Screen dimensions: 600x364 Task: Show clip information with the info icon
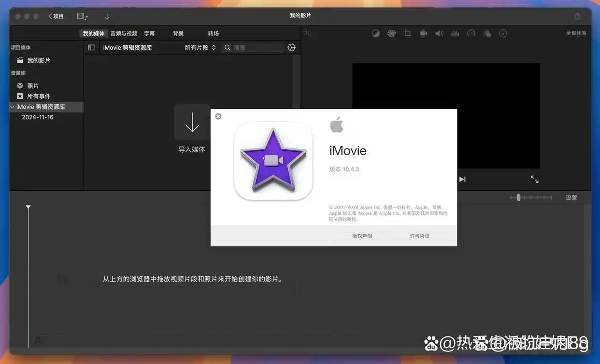click(503, 33)
